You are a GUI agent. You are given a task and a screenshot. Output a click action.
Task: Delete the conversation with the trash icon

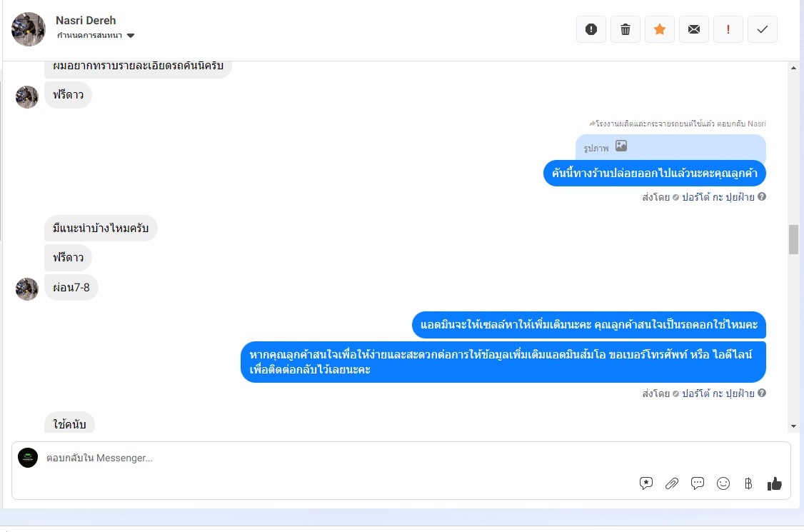625,29
